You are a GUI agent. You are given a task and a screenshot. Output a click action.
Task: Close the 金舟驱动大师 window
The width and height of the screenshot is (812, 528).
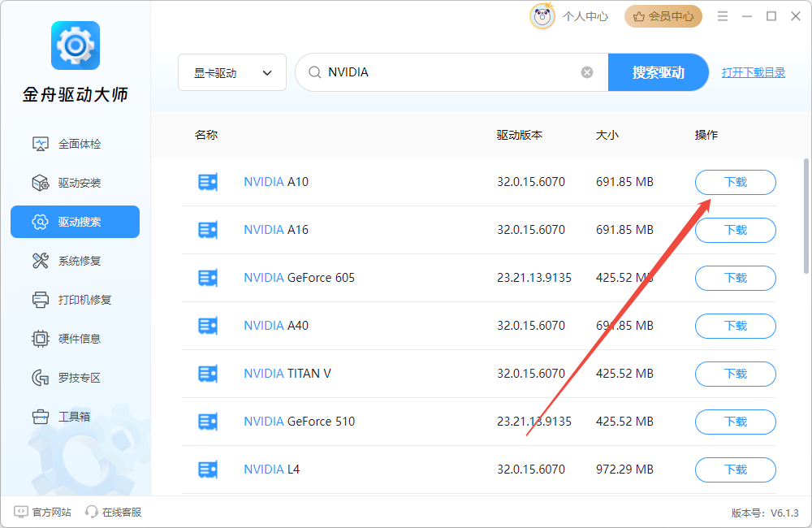796,16
